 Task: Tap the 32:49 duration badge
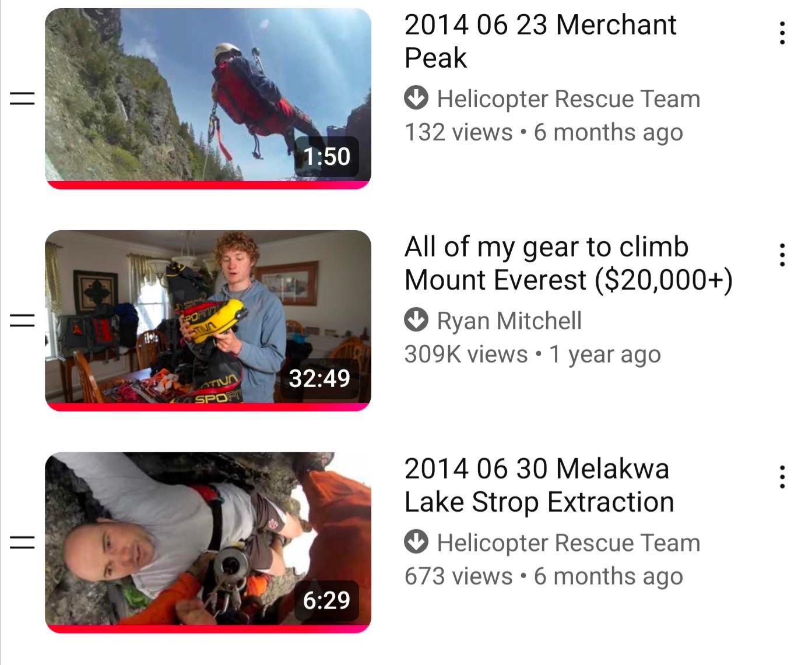(319, 378)
